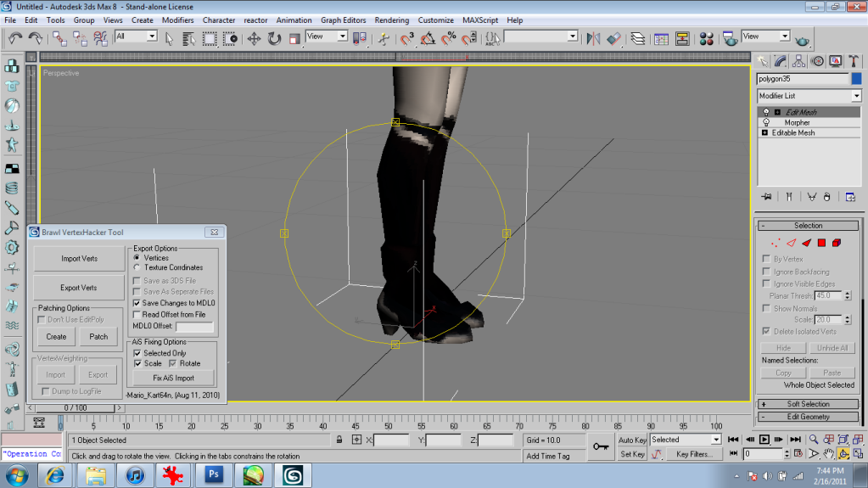The width and height of the screenshot is (868, 488).
Task: Select Face sub-object level icon
Action: (807, 243)
